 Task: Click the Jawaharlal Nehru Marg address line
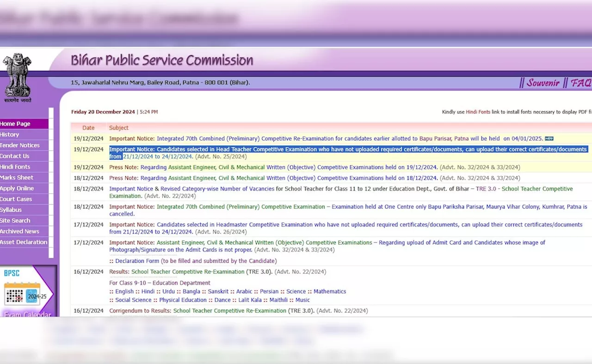click(160, 83)
